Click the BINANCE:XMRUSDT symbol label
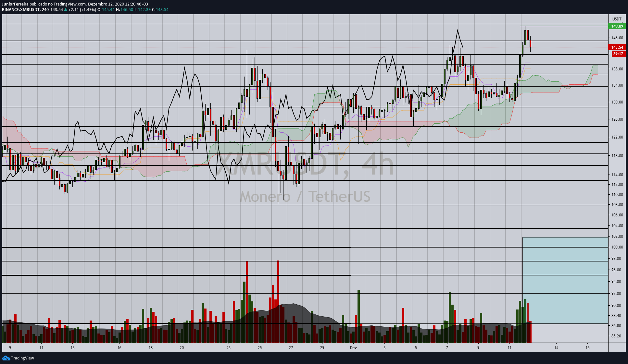The width and height of the screenshot is (628, 364). (21, 10)
